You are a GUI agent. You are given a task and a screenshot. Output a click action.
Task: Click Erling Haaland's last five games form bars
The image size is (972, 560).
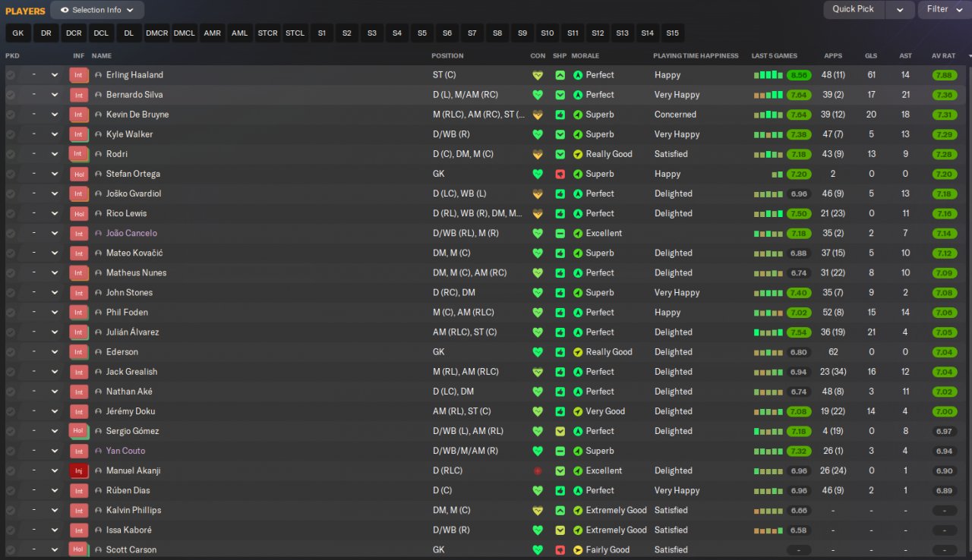pyautogui.click(x=768, y=75)
